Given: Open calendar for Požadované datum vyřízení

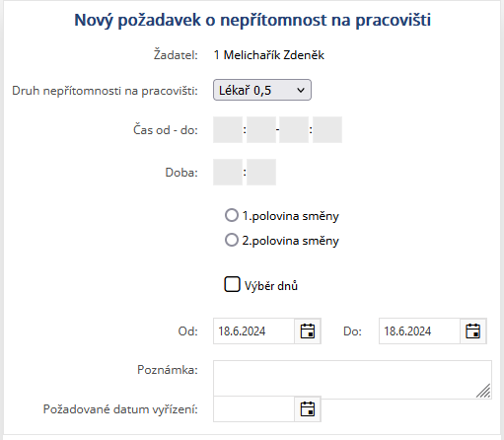Looking at the screenshot, I should click(x=308, y=409).
